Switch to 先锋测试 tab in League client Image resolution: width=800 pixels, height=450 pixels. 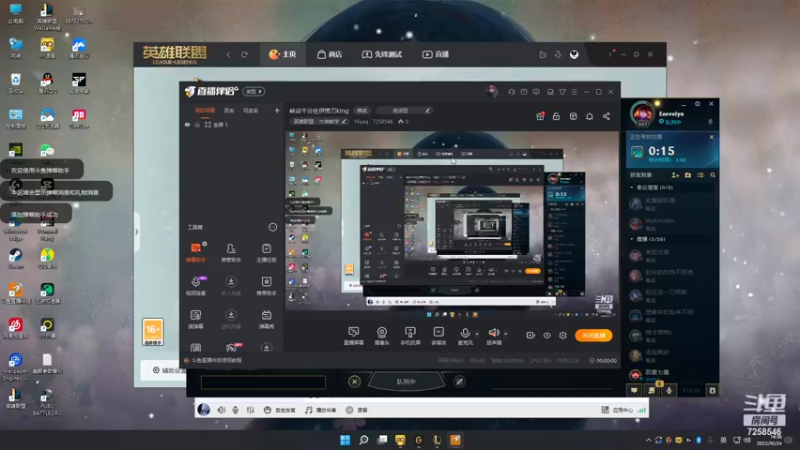[x=382, y=54]
